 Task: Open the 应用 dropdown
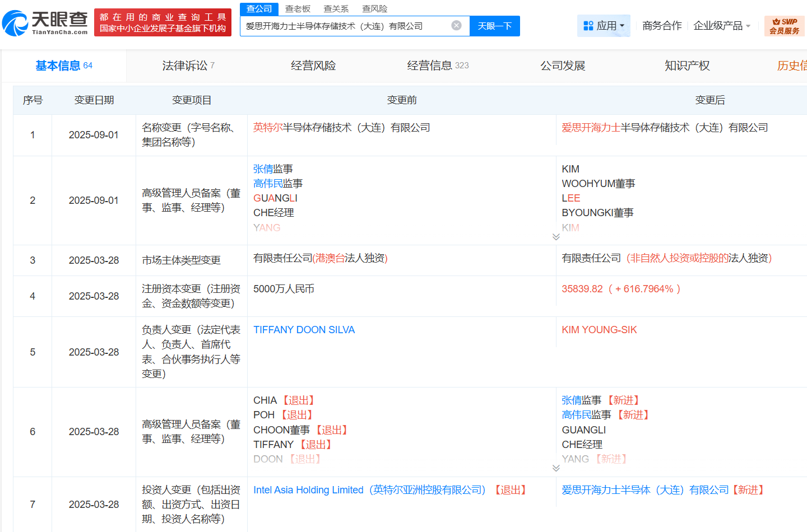(604, 26)
